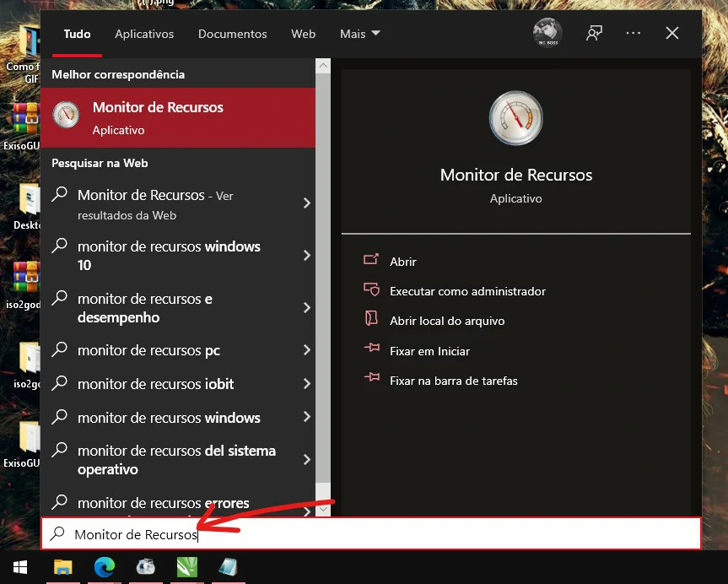Expand chevron for e desempenho suggestion
The width and height of the screenshot is (728, 584).
coord(306,307)
